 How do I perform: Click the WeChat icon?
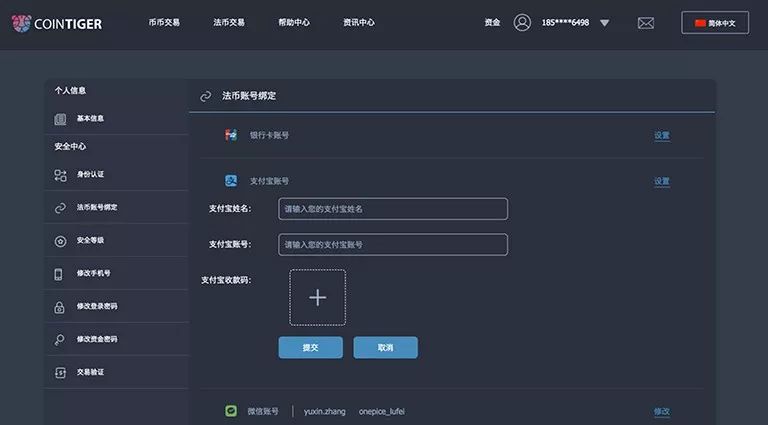pos(231,411)
